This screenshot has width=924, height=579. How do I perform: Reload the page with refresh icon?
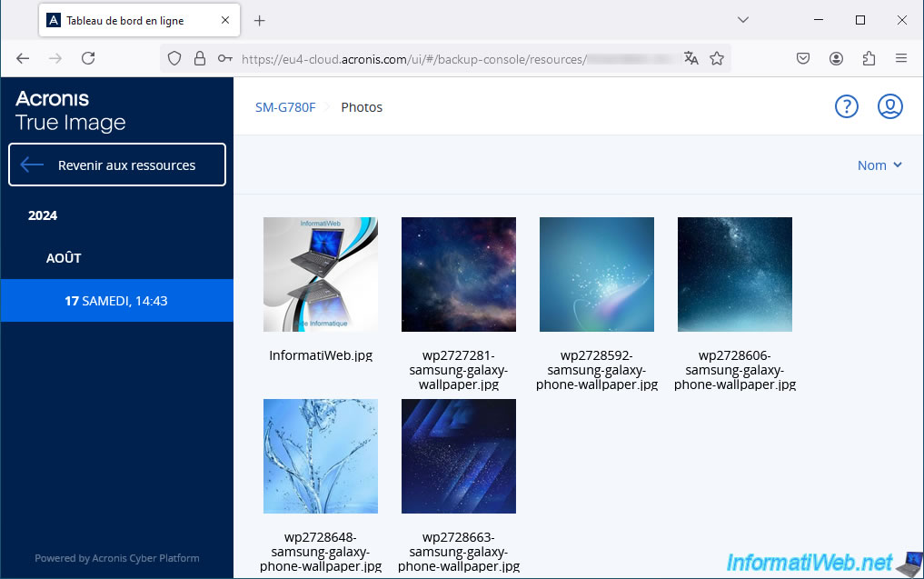coord(88,58)
